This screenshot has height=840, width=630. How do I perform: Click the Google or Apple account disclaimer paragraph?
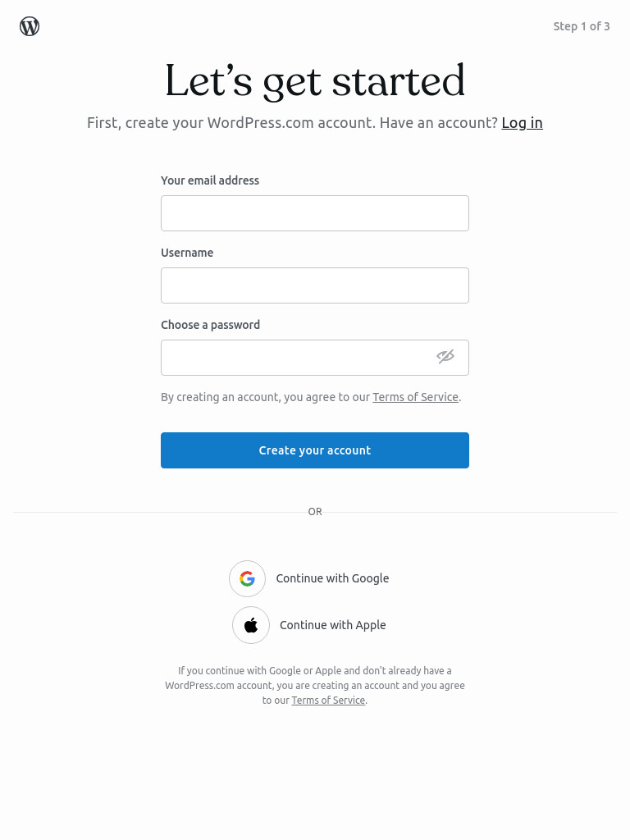tap(315, 685)
